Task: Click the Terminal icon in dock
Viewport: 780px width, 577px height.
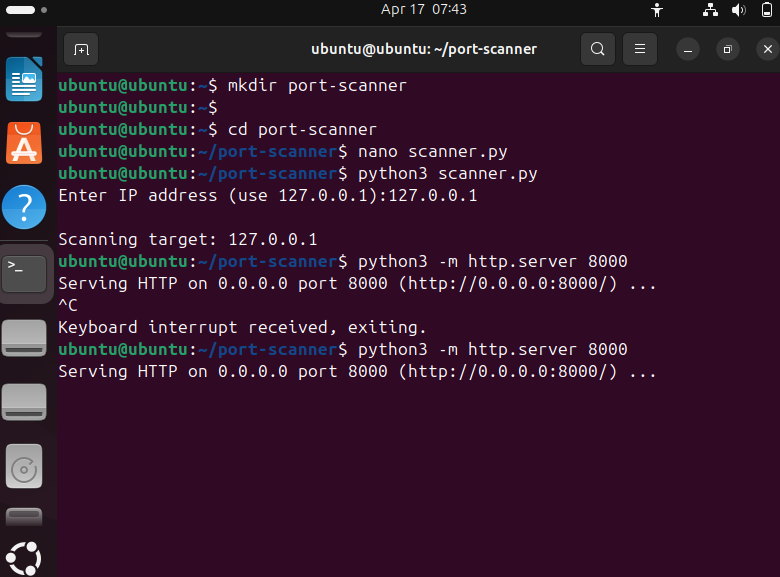Action: pyautogui.click(x=25, y=271)
